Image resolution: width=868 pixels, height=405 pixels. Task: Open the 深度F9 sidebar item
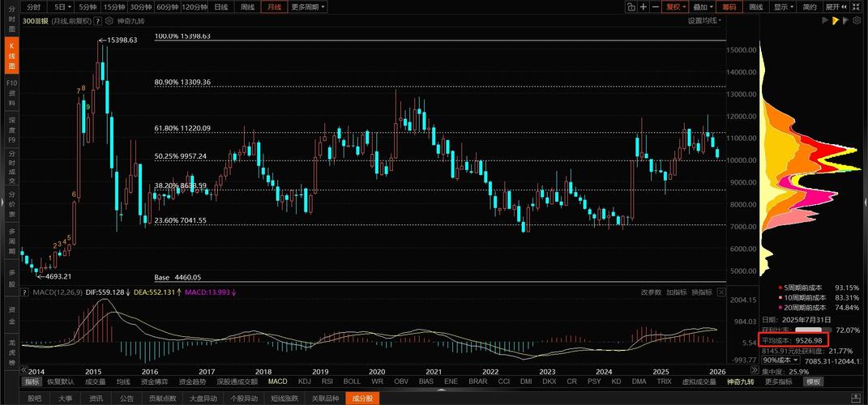[x=11, y=130]
